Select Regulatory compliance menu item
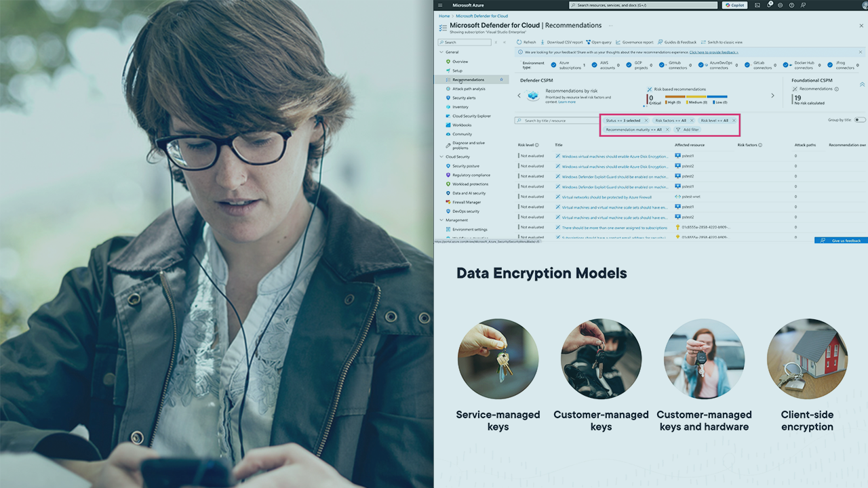This screenshot has width=868, height=488. pyautogui.click(x=471, y=175)
